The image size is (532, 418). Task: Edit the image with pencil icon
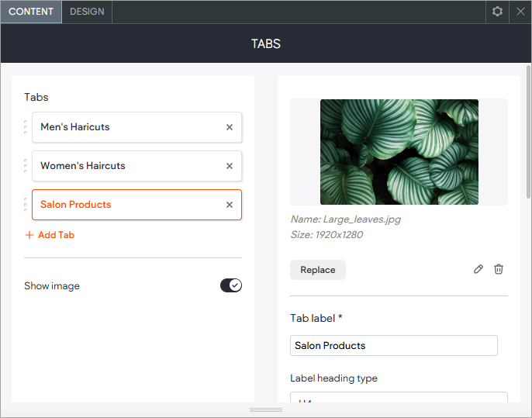[x=478, y=269]
